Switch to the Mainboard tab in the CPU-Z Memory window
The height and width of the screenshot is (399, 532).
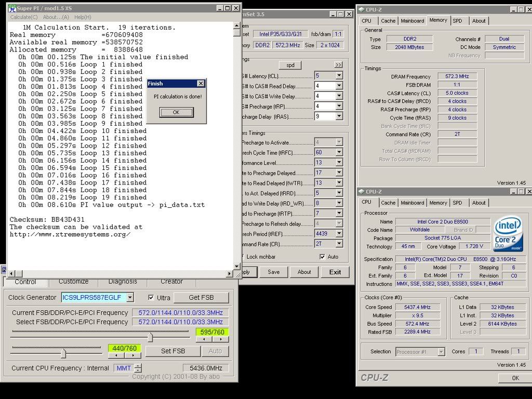pyautogui.click(x=412, y=21)
